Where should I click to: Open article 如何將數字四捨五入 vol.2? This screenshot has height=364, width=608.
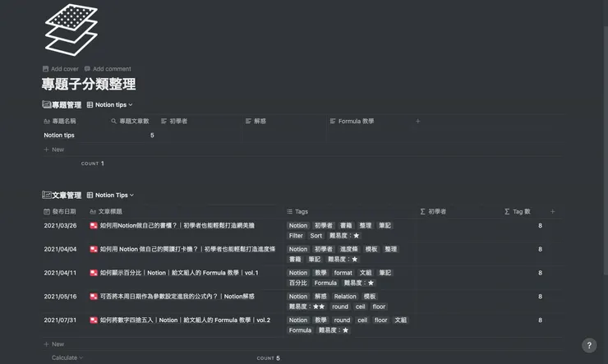coord(185,320)
